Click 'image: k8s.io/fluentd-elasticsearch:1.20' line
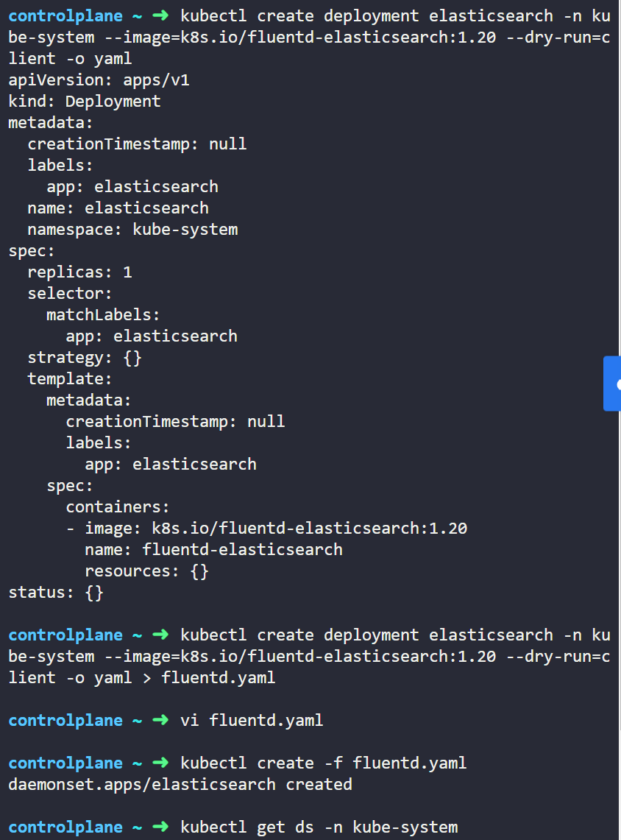Screen dimensions: 621x840 tap(276, 528)
